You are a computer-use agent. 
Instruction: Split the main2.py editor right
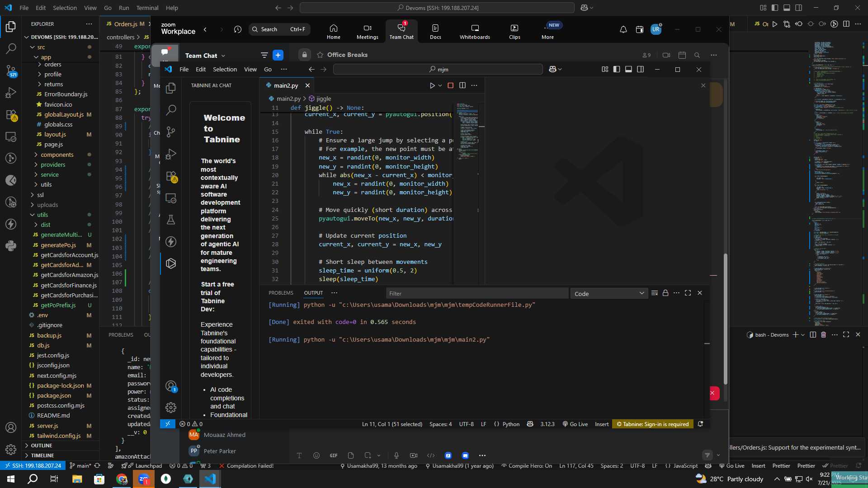tap(462, 85)
